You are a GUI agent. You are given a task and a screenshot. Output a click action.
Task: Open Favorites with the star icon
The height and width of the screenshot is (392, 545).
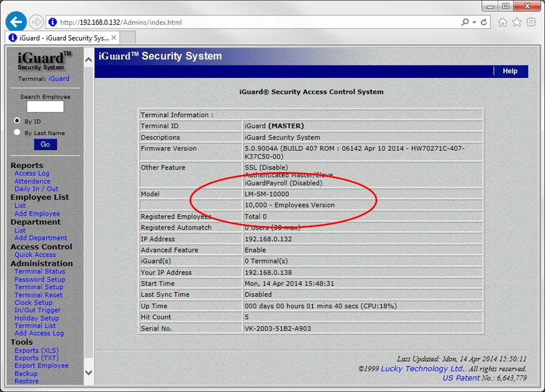tap(517, 22)
